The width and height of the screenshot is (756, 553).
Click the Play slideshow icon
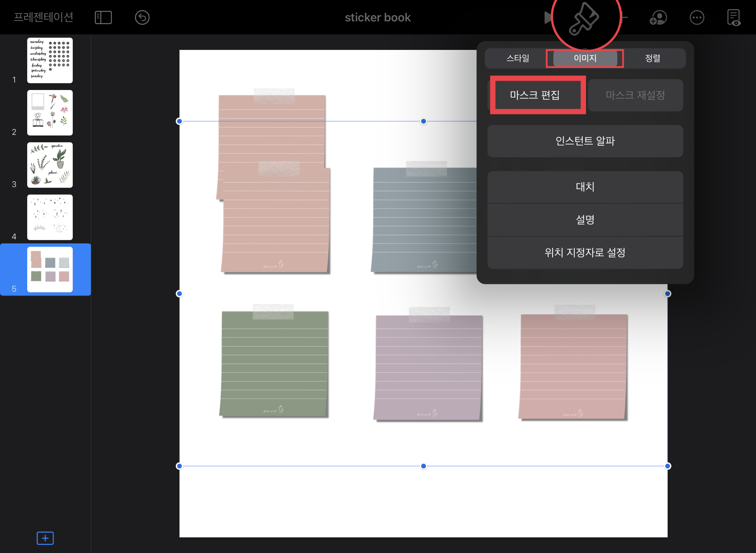(547, 18)
